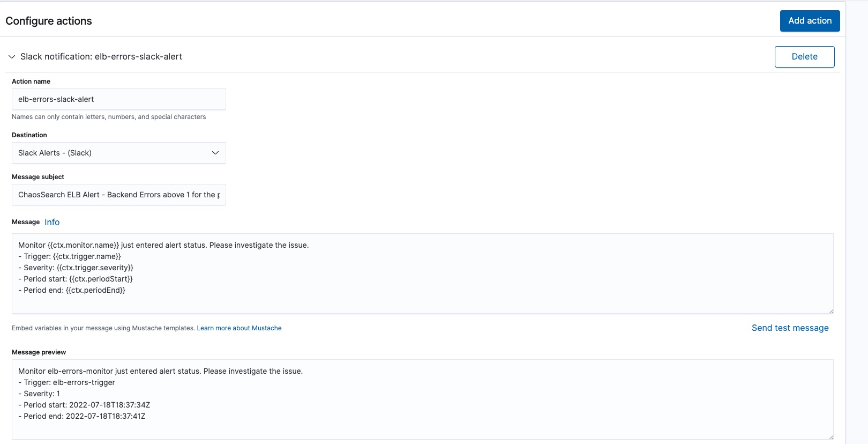Image resolution: width=868 pixels, height=444 pixels.
Task: Click the Add action button
Action: pyautogui.click(x=810, y=21)
